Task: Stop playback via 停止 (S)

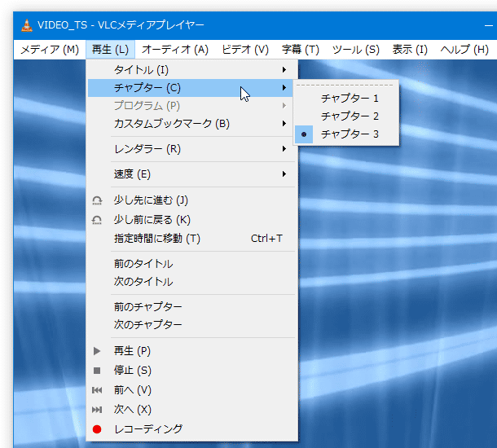Action: (x=191, y=371)
